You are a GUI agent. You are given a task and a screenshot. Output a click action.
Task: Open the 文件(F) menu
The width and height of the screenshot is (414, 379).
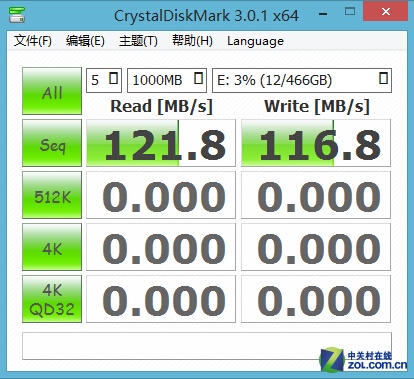point(33,41)
